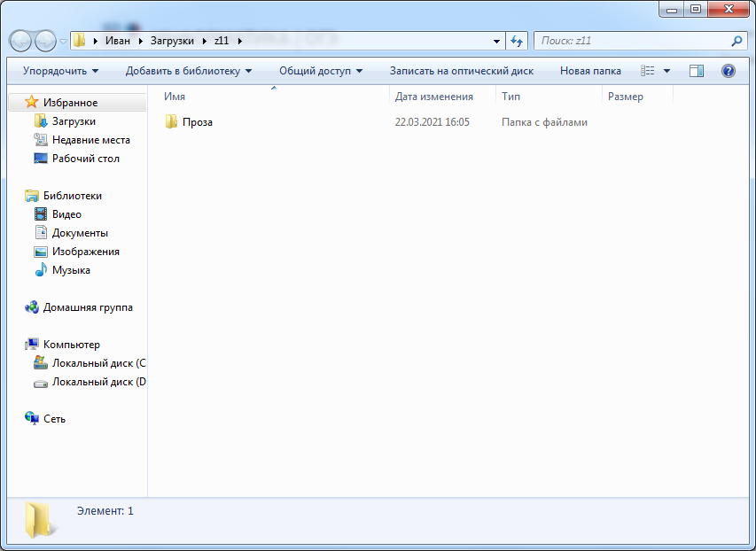Open the Добавить в библиотеку menu
Viewport: 756px width, 551px height.
click(x=189, y=71)
